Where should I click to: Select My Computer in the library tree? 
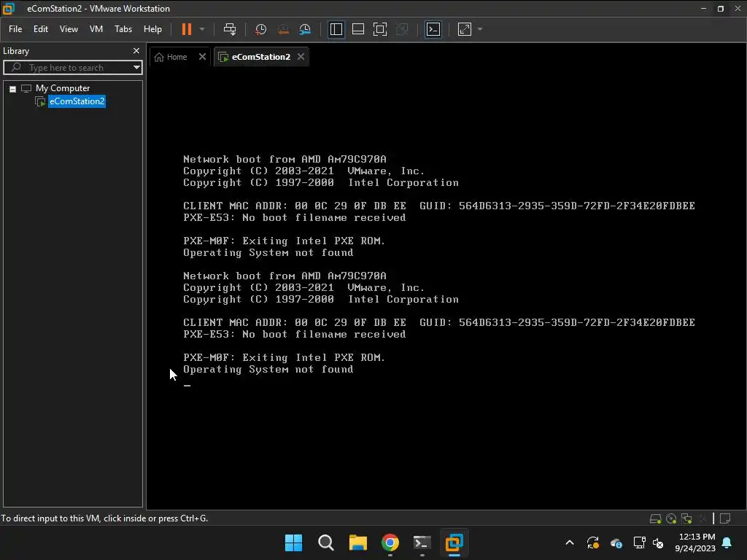point(63,88)
